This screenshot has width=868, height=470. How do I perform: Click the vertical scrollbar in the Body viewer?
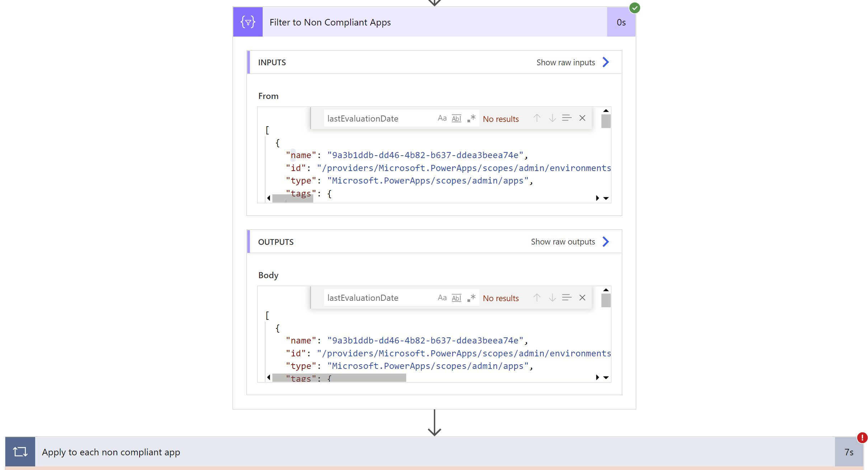pos(606,300)
